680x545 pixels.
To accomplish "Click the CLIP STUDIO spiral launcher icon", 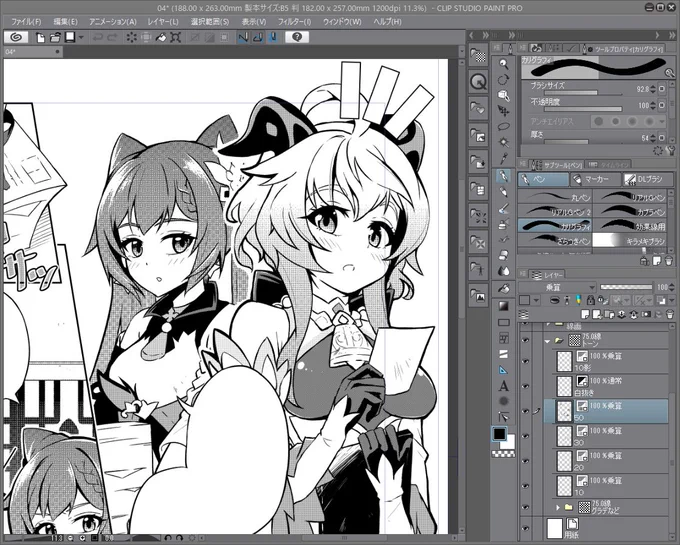I will [x=16, y=37].
